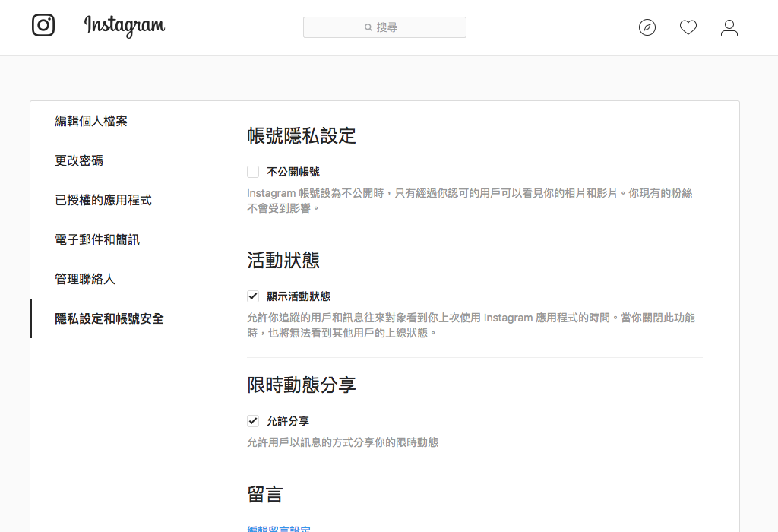Click the 帳號隱私設定 heading
Viewport: 778px width, 532px height.
coord(302,135)
